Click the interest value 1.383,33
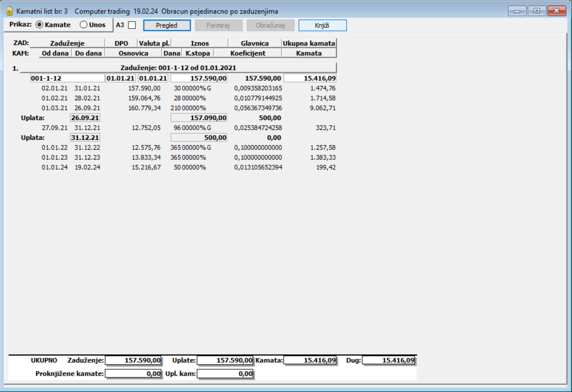This screenshot has width=572, height=392. click(323, 157)
